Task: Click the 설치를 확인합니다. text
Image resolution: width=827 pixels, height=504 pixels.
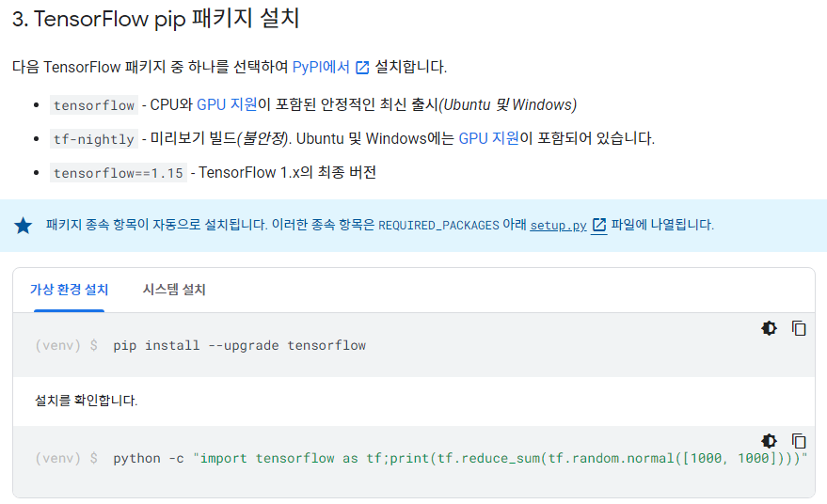Action: pos(86,401)
